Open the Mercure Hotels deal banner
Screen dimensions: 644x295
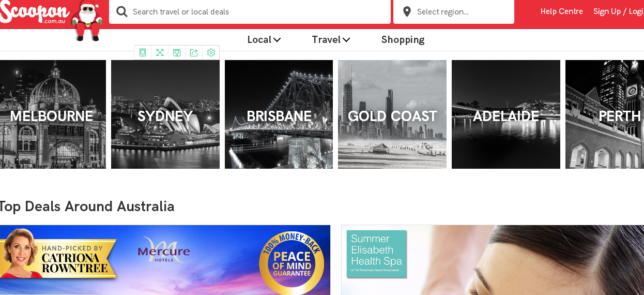[x=165, y=260]
